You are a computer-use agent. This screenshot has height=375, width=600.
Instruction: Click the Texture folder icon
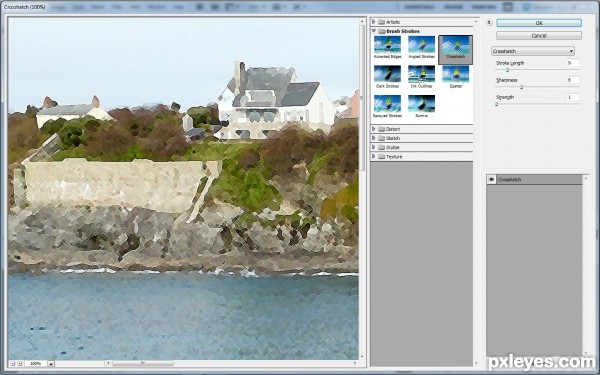381,157
